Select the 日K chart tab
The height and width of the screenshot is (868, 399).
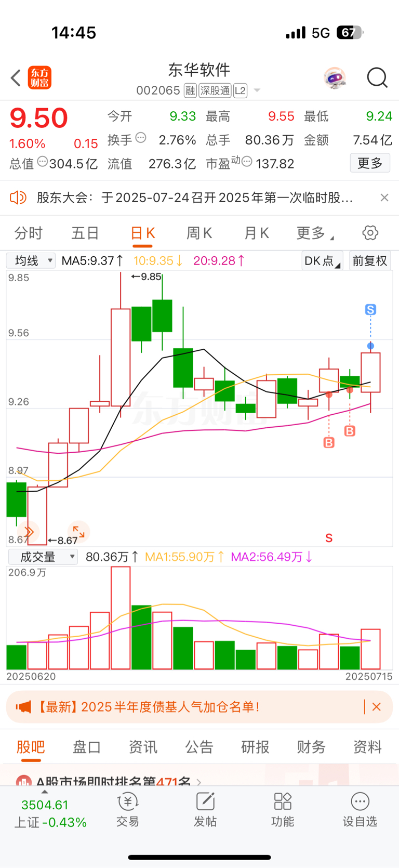pos(142,233)
